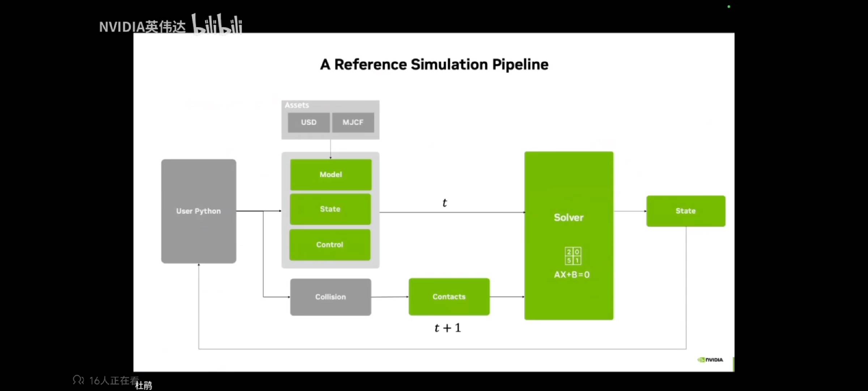
Task: Click the viewers count person icon
Action: coord(78,380)
